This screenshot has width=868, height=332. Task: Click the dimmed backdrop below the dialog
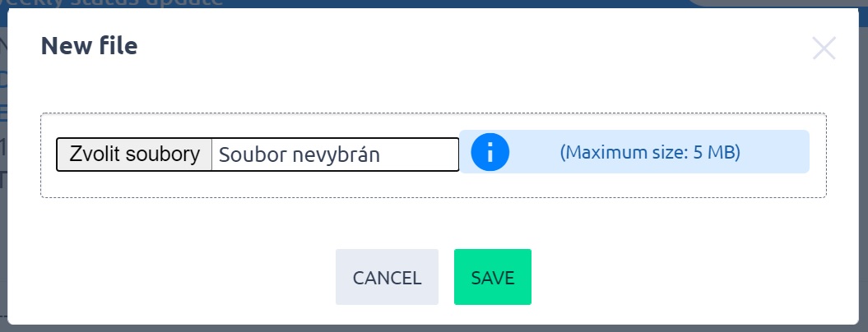411,328
